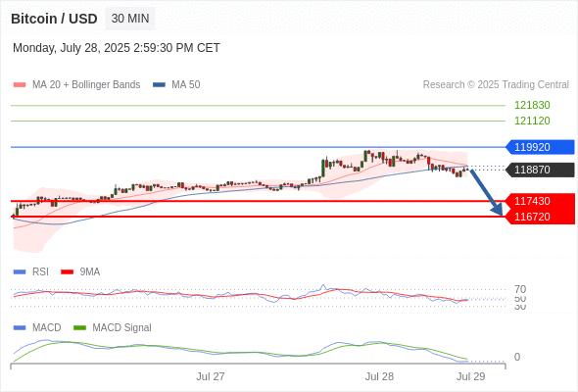Click the 30 MIN timeframe badge

[130, 19]
